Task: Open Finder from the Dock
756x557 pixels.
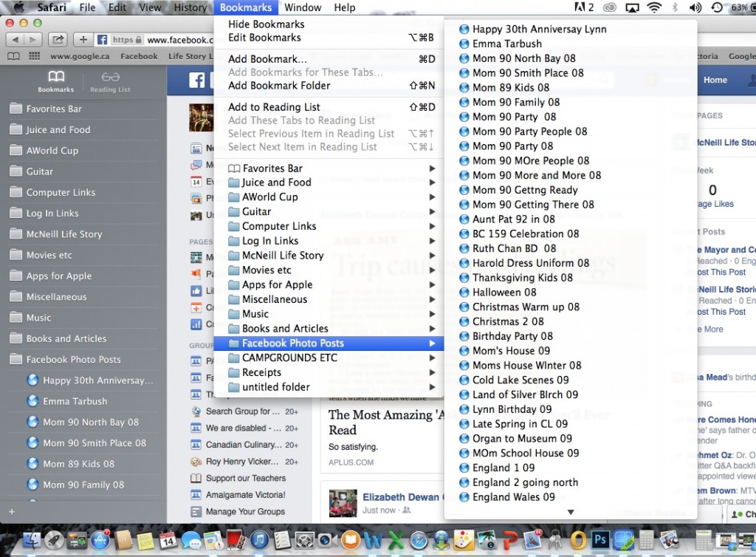Action: (32, 541)
